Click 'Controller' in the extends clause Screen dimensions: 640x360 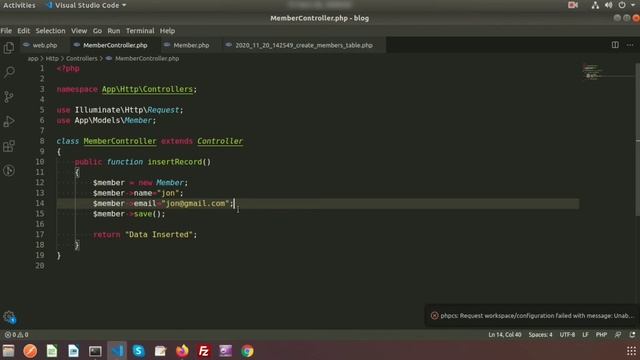point(220,141)
